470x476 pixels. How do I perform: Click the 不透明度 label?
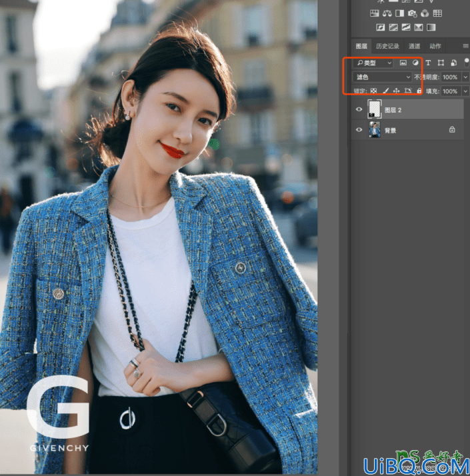(427, 77)
